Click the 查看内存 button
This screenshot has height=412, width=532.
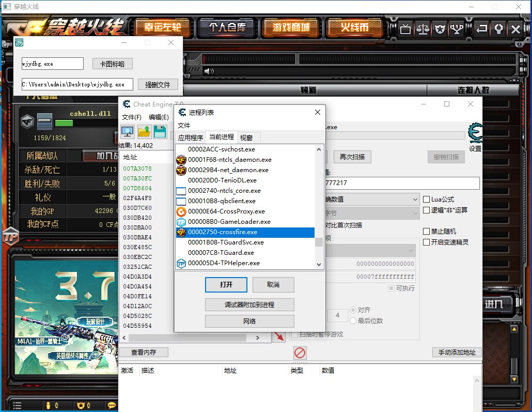[144, 352]
